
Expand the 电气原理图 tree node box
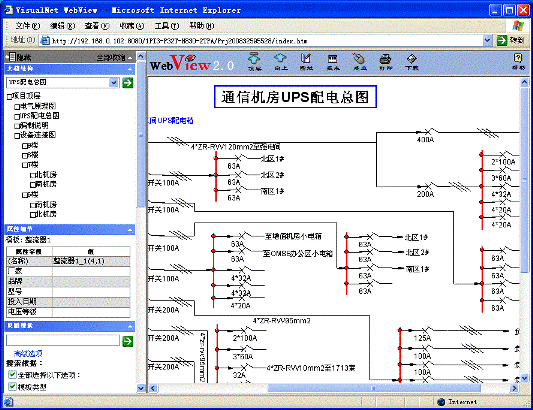(17, 107)
